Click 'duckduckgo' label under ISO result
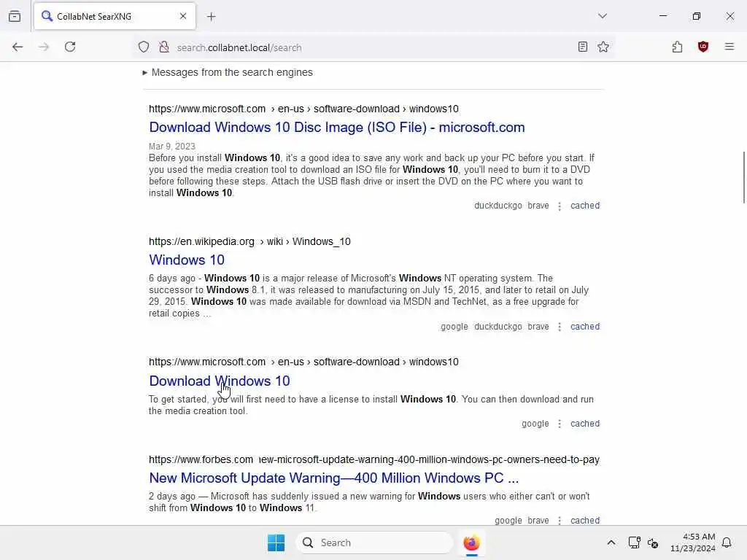Image resolution: width=747 pixels, height=560 pixels. click(498, 206)
